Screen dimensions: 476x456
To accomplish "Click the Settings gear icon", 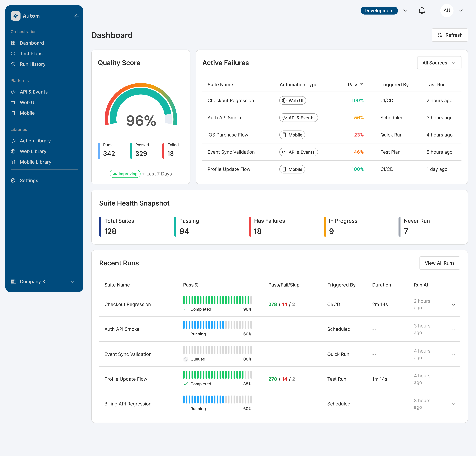I will [x=13, y=180].
